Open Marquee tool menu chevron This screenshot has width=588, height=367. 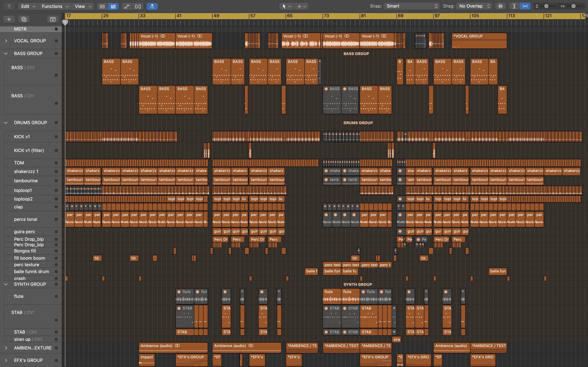305,7
